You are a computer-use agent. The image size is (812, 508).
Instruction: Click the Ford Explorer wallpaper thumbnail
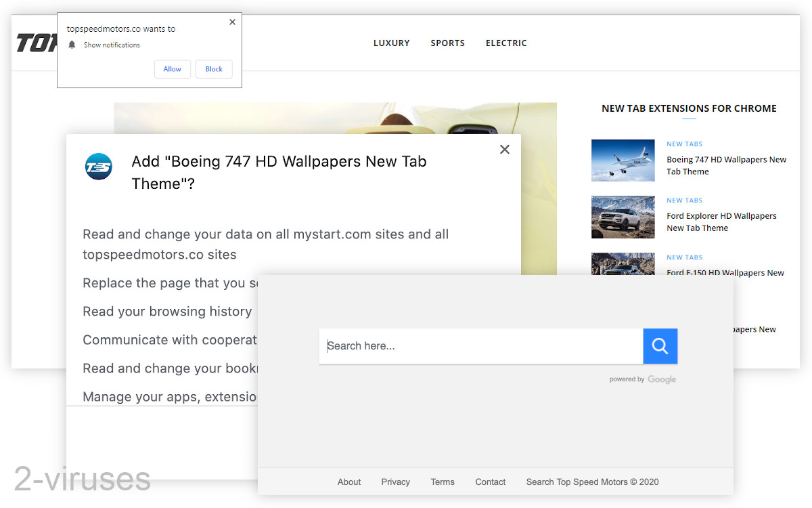(x=623, y=217)
